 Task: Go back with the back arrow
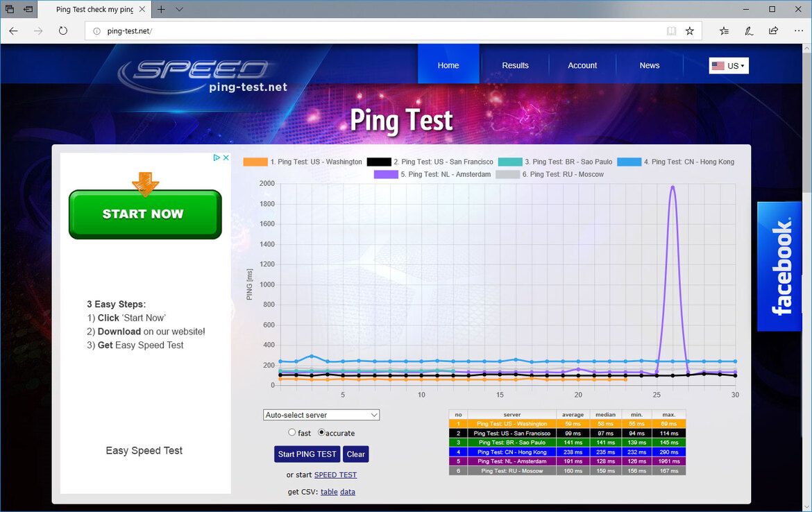pos(13,31)
